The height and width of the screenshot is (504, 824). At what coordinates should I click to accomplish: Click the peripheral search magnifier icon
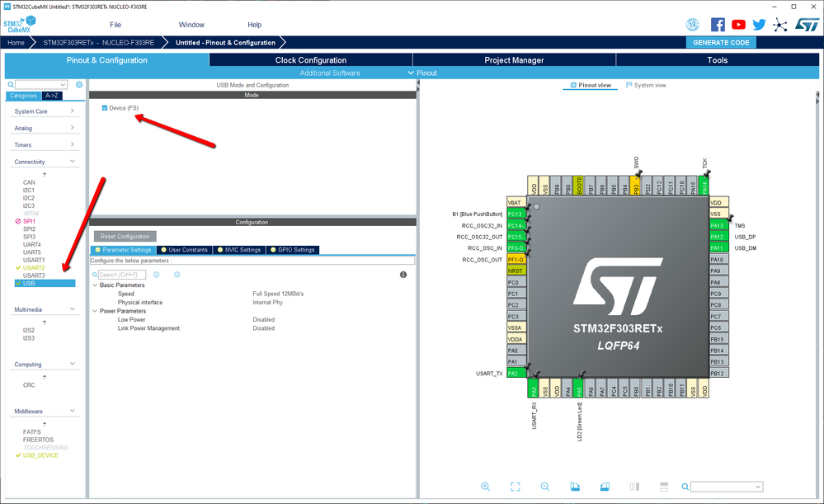point(11,85)
